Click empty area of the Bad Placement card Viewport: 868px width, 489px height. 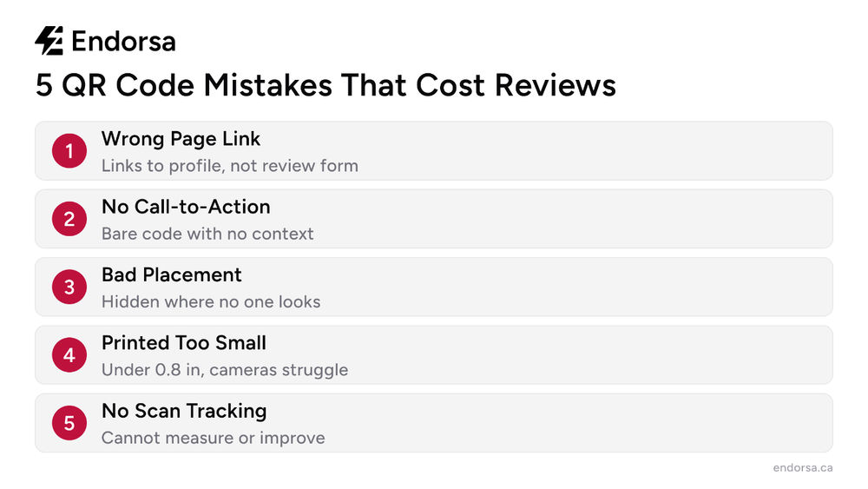(554, 287)
